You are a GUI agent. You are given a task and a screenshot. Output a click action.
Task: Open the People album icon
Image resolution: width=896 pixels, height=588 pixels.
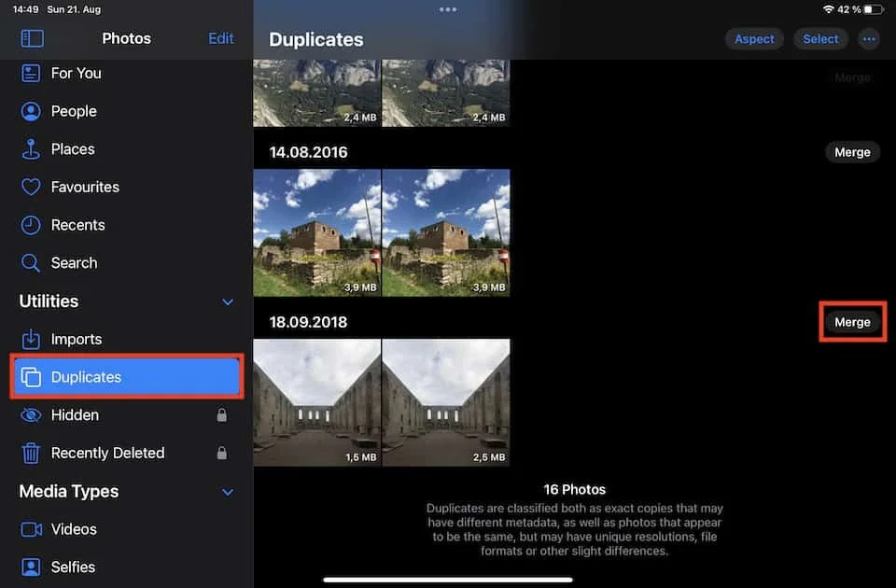tap(28, 111)
